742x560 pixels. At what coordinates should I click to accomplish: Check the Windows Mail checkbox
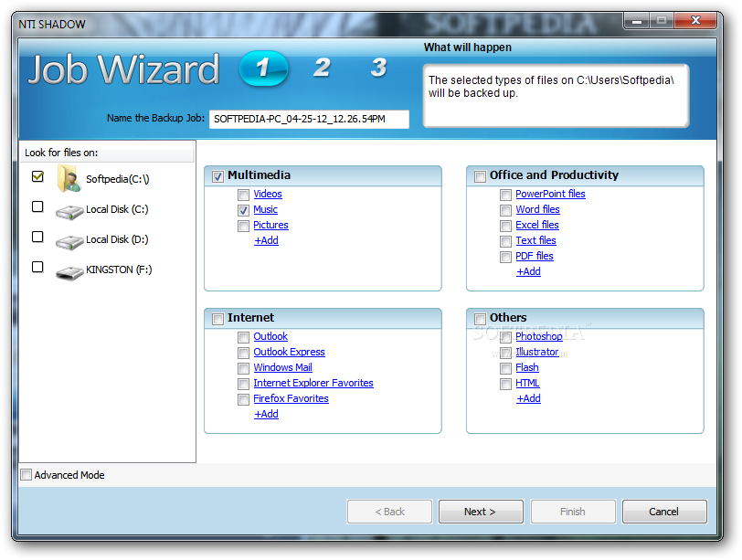(243, 368)
